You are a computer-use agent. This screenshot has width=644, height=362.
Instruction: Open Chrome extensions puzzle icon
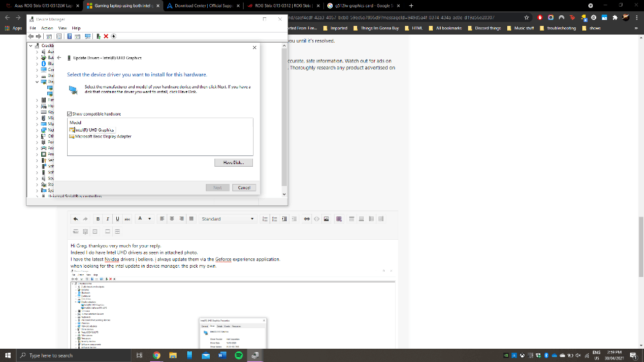(x=615, y=18)
